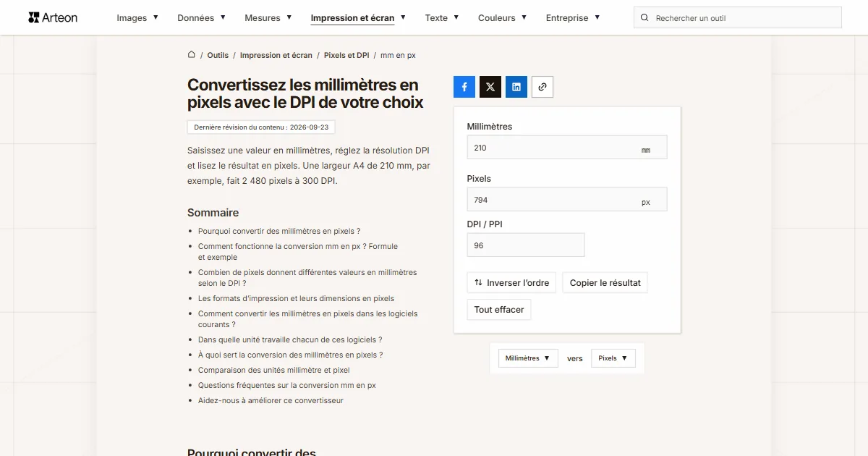868x456 pixels.
Task: Open the Données menu
Action: (202, 18)
